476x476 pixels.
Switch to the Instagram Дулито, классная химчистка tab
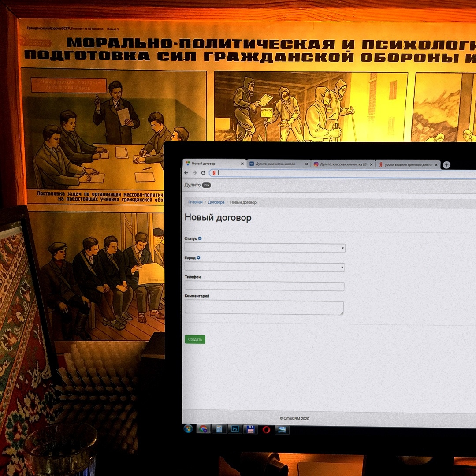click(343, 164)
